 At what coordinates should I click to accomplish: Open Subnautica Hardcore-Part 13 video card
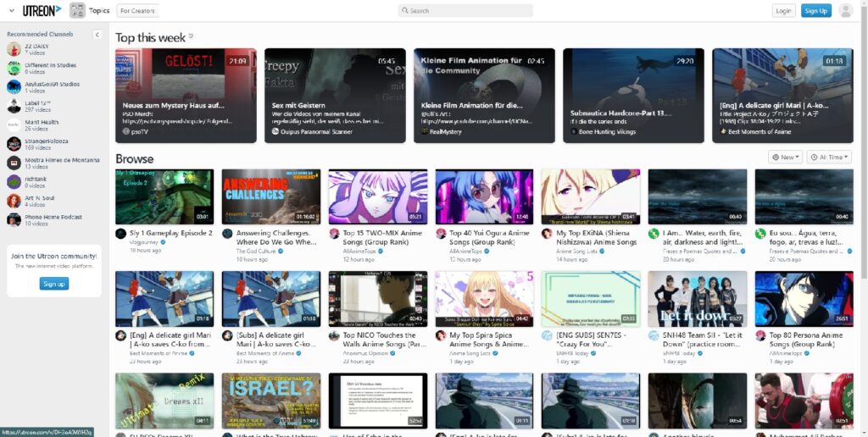(x=633, y=96)
